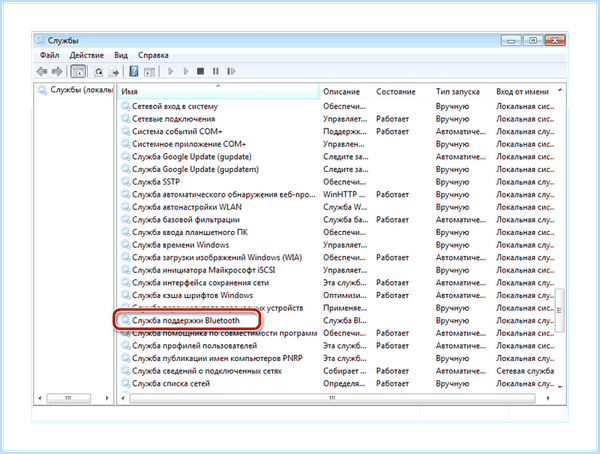Pause the service with pause icon
Image resolution: width=600 pixels, height=454 pixels.
[x=216, y=71]
